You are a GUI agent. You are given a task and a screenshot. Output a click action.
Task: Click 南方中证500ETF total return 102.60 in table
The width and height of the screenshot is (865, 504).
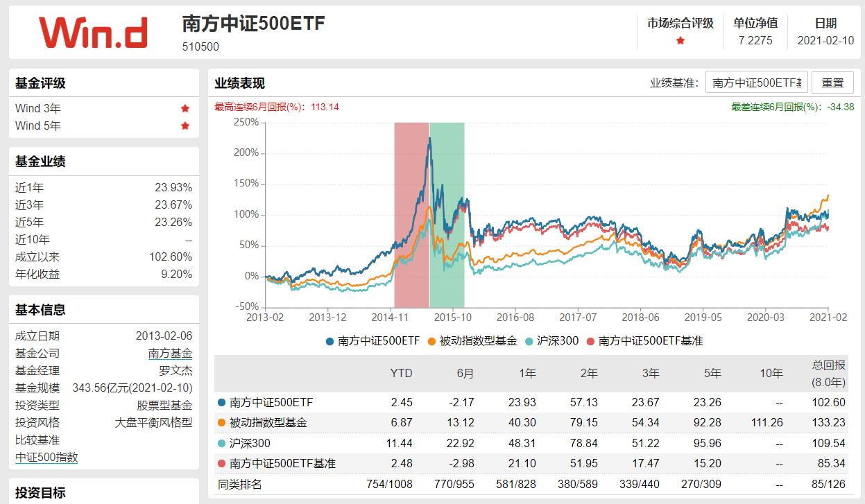tap(830, 402)
